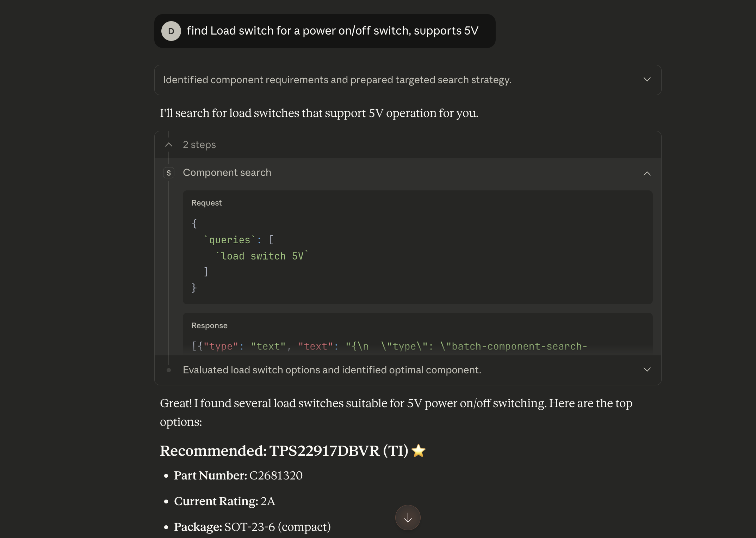Viewport: 756px width, 538px height.
Task: Click the part number C2681320
Action: tap(276, 476)
